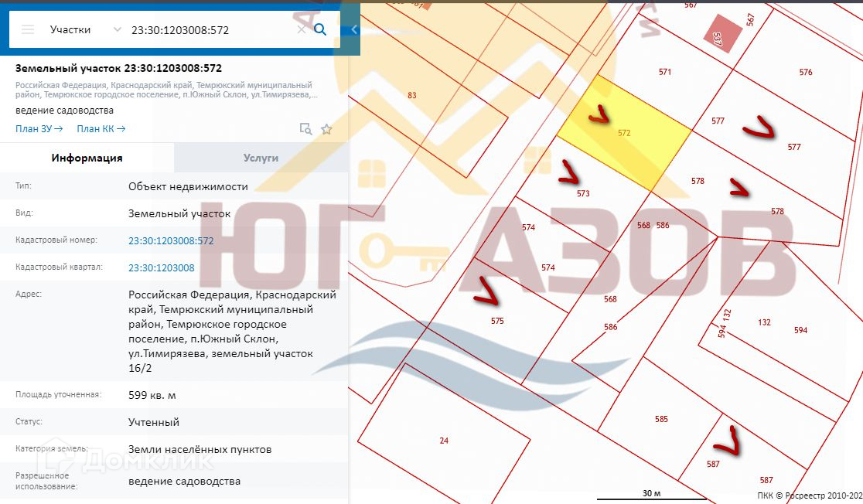
Task: Click the area value 599 кв. м
Action: tap(152, 395)
